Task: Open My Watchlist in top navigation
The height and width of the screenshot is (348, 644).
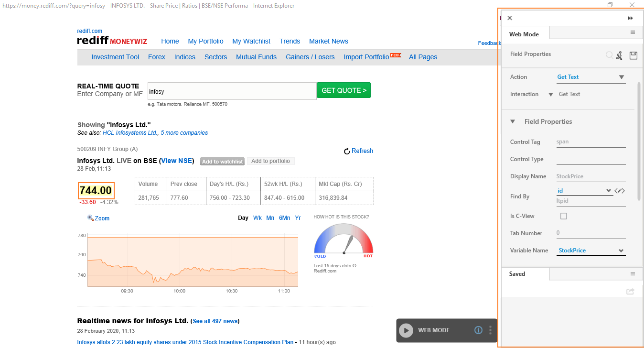Action: click(x=251, y=41)
